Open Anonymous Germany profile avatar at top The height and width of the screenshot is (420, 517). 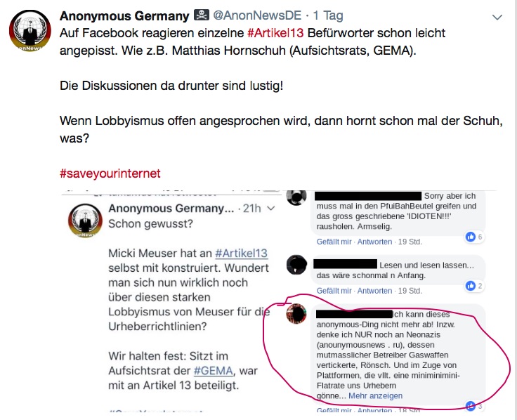30,31
